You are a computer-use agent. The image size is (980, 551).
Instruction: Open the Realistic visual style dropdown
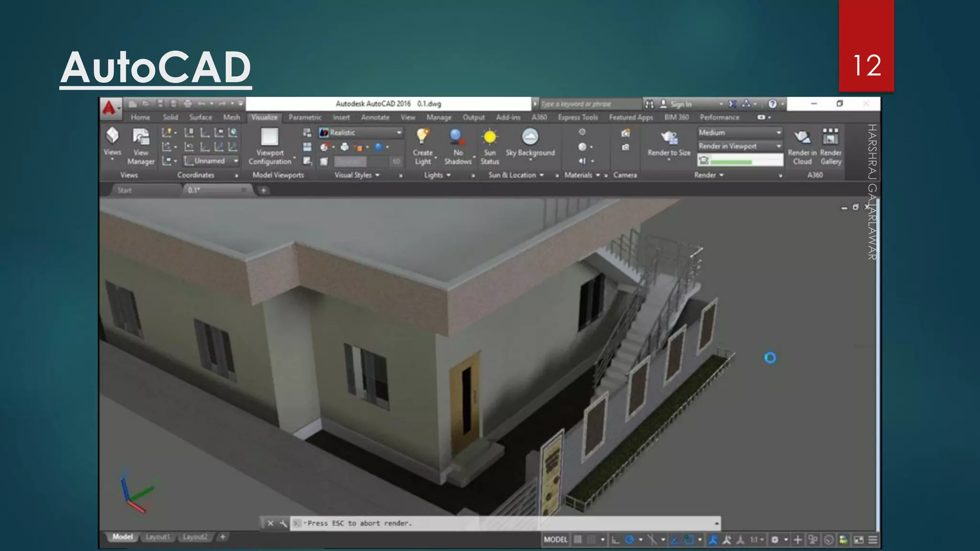coord(361,132)
